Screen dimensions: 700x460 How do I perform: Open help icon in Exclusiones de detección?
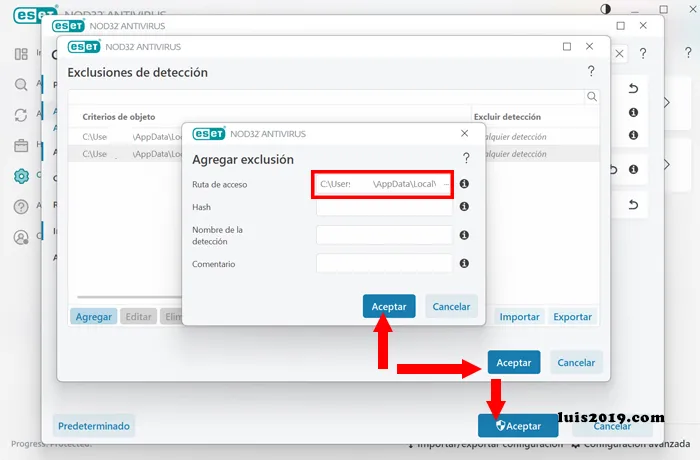click(x=591, y=71)
